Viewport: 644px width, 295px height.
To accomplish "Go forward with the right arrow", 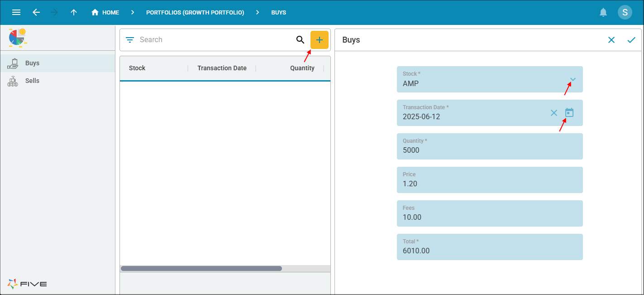I will (x=55, y=12).
